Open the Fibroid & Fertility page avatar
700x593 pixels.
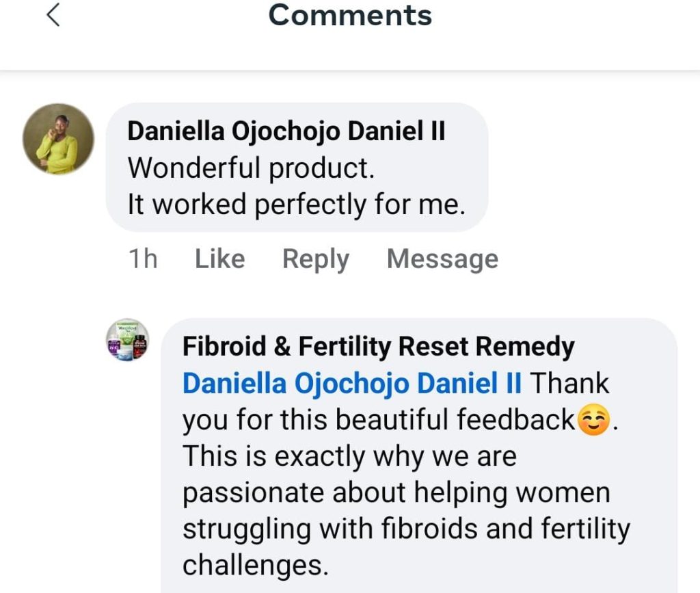(x=127, y=340)
